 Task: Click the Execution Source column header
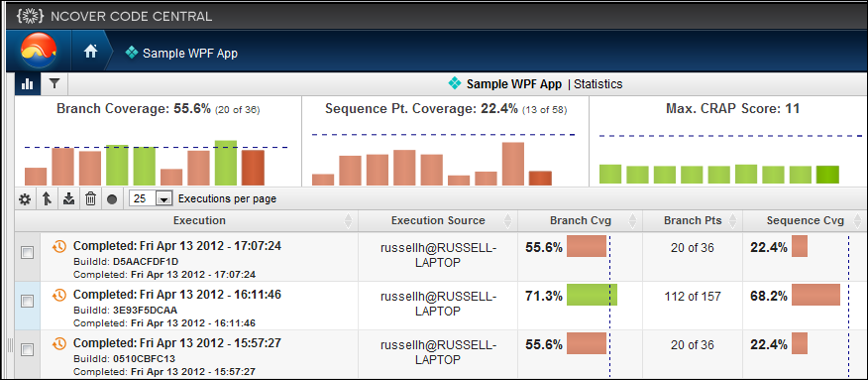pyautogui.click(x=438, y=220)
